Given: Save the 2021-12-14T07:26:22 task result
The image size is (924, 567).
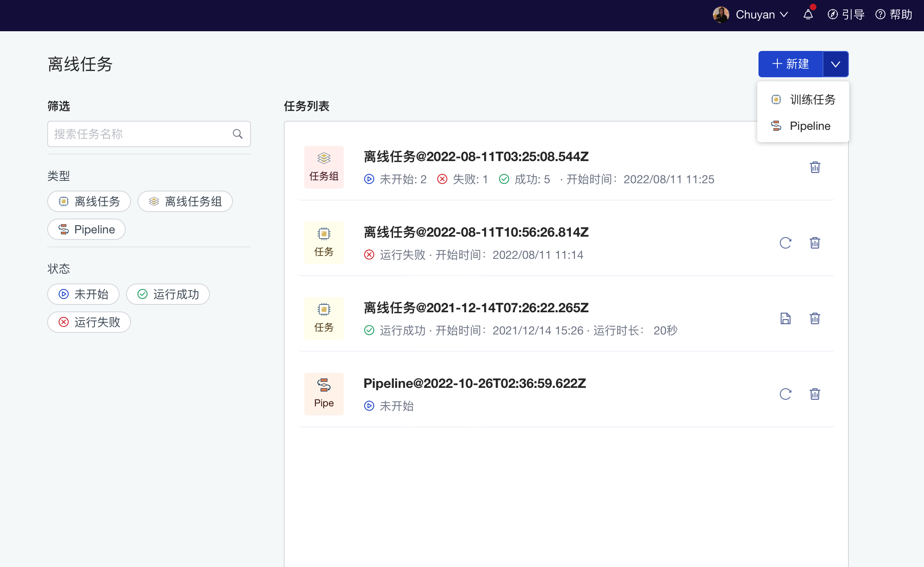Looking at the screenshot, I should [x=785, y=318].
